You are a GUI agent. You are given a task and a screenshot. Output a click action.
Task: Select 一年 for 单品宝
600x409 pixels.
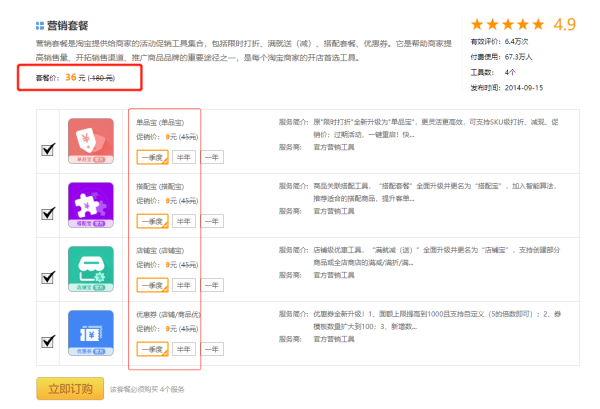(212, 157)
